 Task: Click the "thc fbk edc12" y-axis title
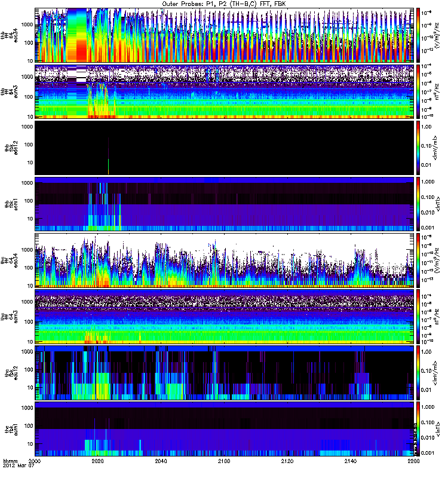click(x=11, y=373)
